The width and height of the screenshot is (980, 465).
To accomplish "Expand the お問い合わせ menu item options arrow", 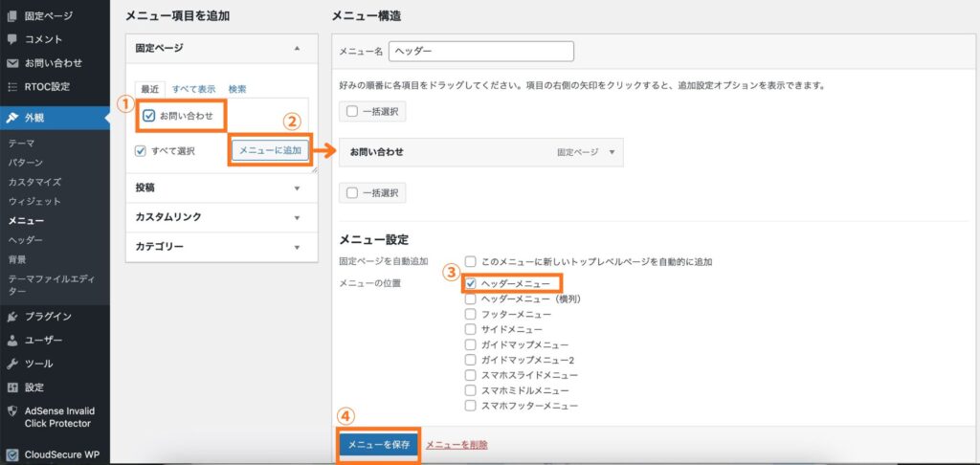I will tap(612, 152).
